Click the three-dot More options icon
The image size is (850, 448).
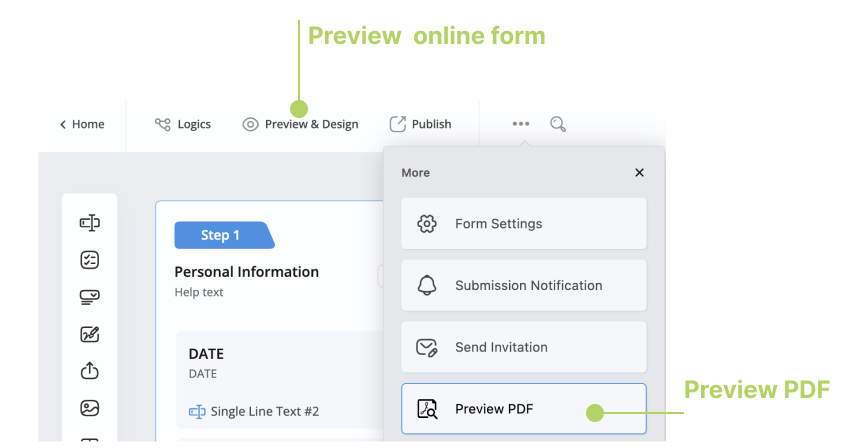[521, 124]
